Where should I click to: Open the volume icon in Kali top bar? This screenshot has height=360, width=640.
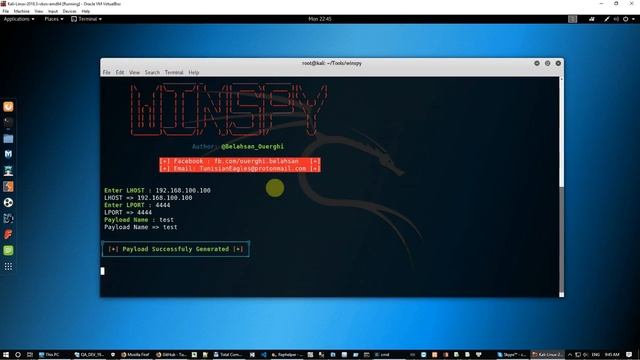point(616,19)
